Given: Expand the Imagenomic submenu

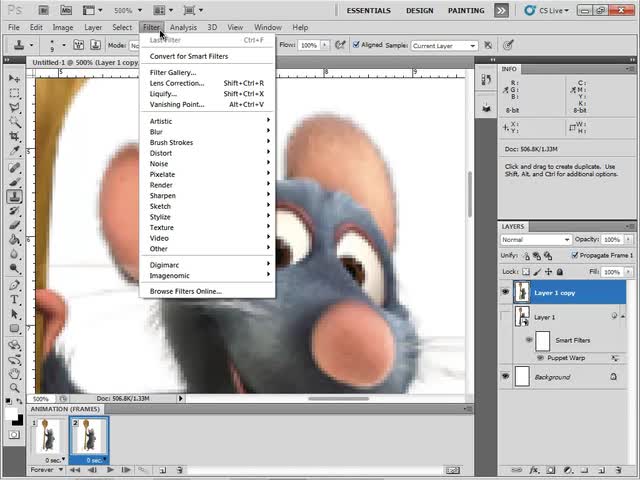Looking at the screenshot, I should [x=207, y=276].
